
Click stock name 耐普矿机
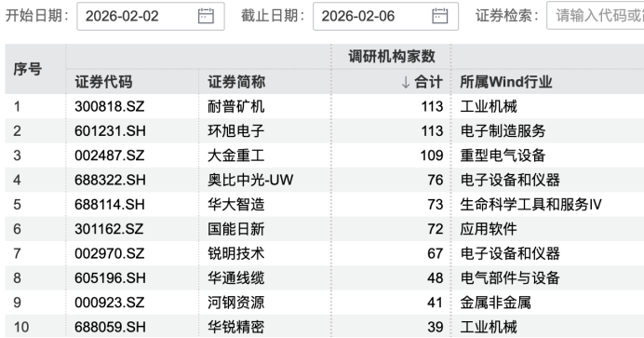236,107
